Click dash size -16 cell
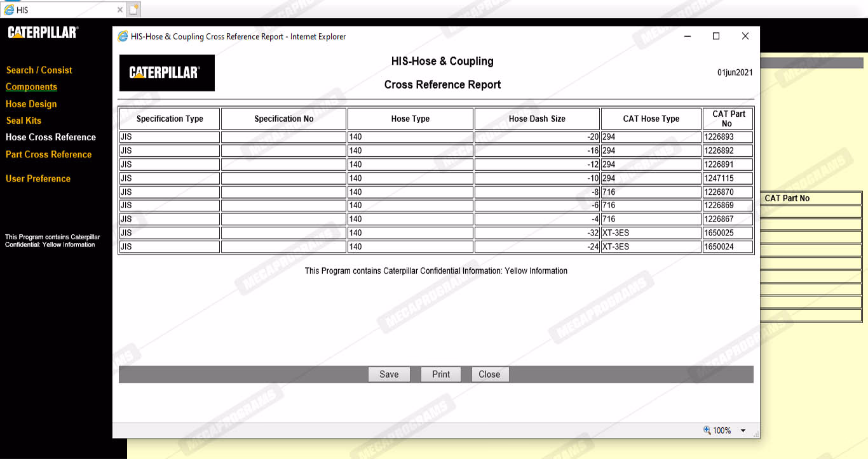The image size is (868, 459). 537,151
